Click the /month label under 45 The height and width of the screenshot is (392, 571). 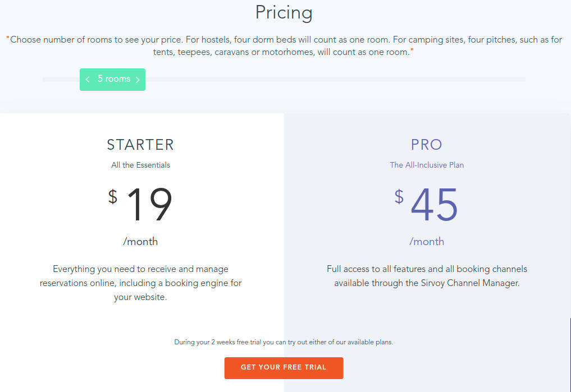pyautogui.click(x=427, y=241)
